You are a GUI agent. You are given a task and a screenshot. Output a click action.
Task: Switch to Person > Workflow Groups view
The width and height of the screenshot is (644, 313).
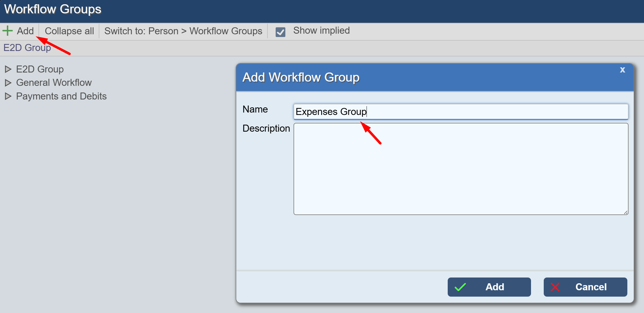point(183,31)
